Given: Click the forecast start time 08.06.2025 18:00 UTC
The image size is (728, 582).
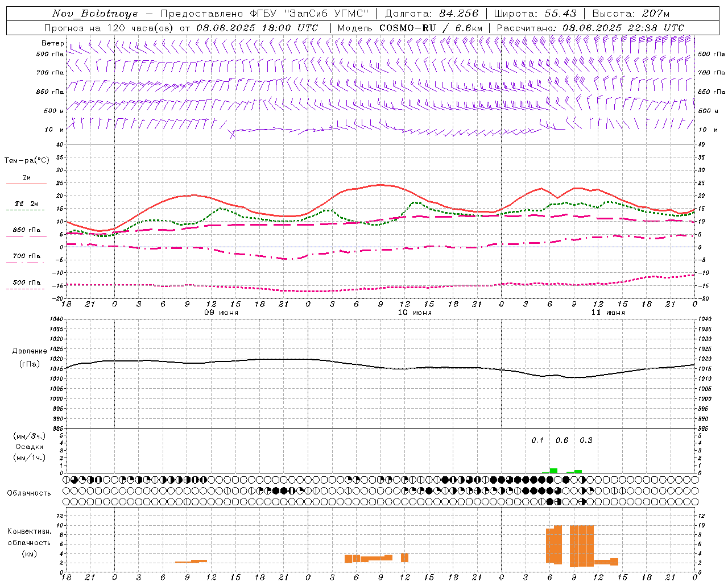Looking at the screenshot, I should pyautogui.click(x=257, y=28).
